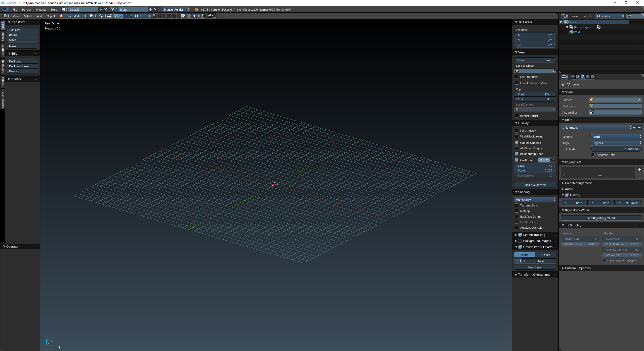Image resolution: width=644 pixels, height=351 pixels.
Task: Expand RenderLayers in the outliner tree
Action: click(567, 27)
